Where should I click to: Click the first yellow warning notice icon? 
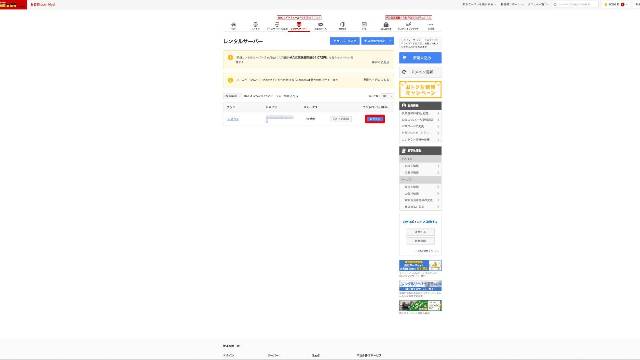pos(230,58)
